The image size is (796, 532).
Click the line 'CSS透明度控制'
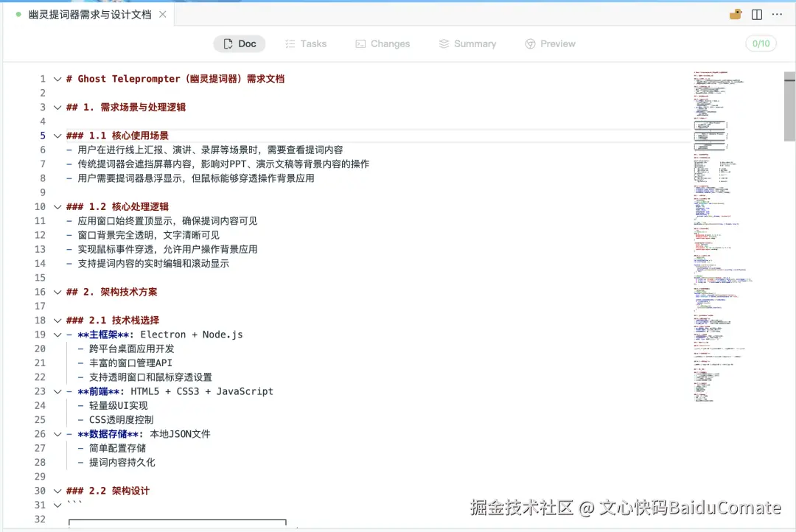[x=115, y=420]
